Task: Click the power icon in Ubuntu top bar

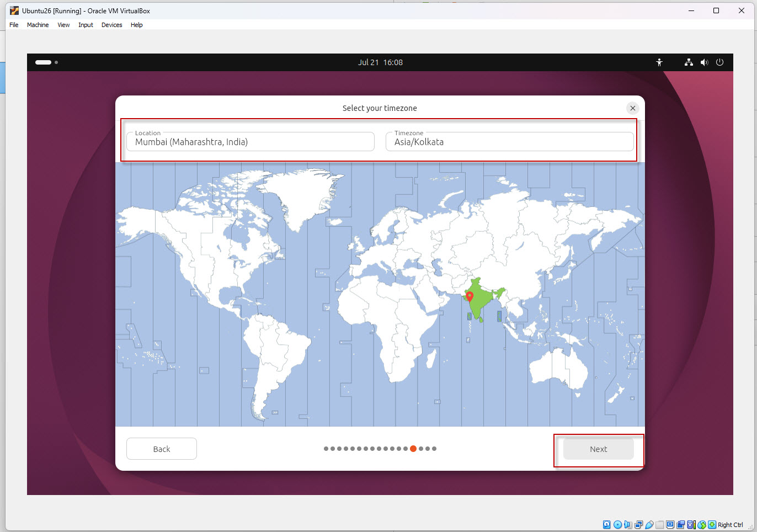Action: 719,62
